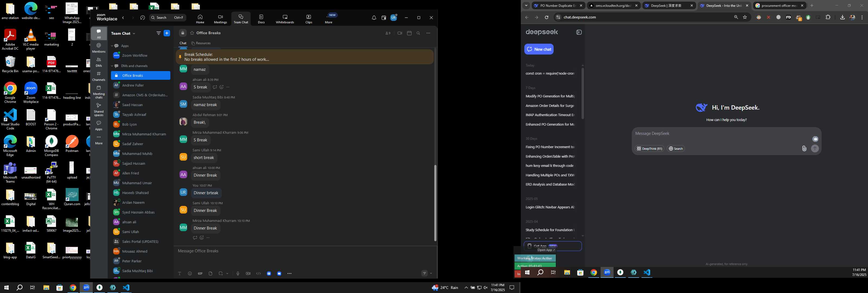This screenshot has height=293, width=868.
Task: Start a New chat in DeepSeek
Action: pyautogui.click(x=539, y=49)
